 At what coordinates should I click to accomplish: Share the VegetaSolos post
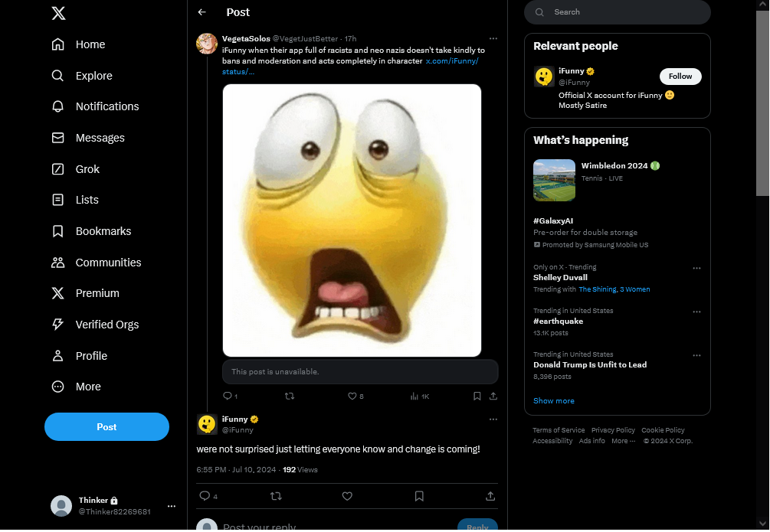pos(493,396)
